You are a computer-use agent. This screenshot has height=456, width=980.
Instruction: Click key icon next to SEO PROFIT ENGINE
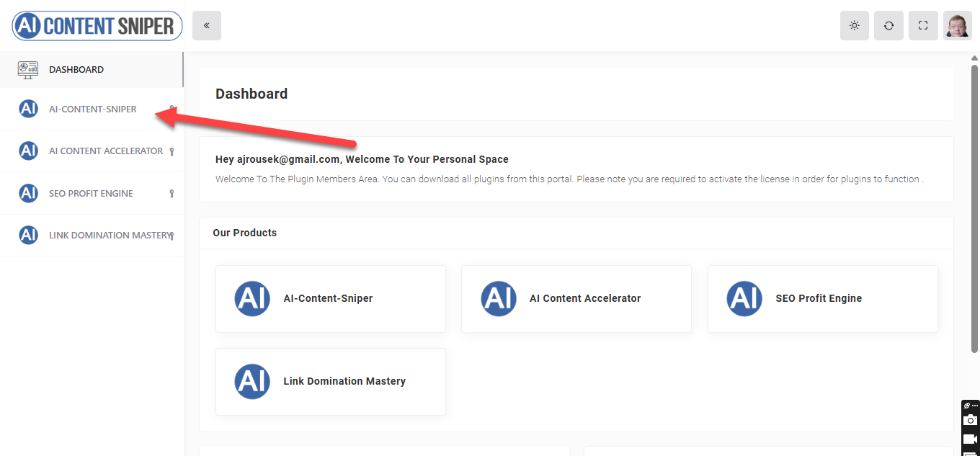coord(171,193)
